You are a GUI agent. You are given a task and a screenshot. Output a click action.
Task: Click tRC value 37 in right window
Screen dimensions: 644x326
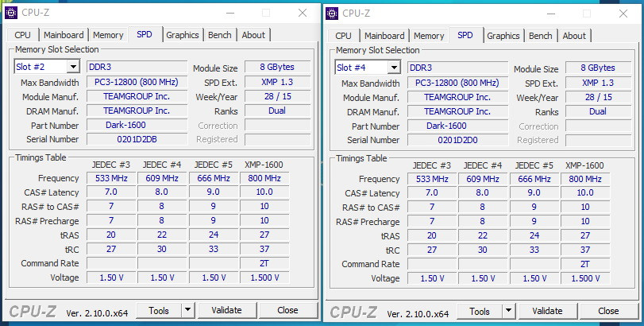[585, 250]
